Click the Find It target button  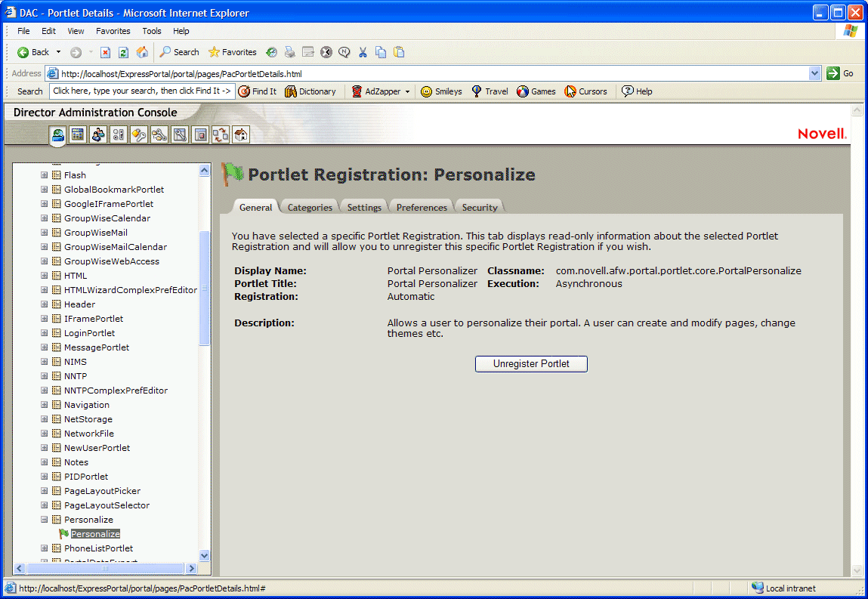(x=258, y=91)
